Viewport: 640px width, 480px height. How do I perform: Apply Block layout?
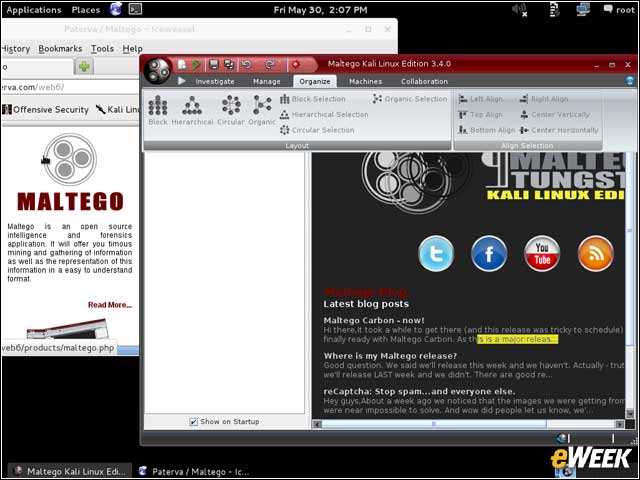point(158,110)
